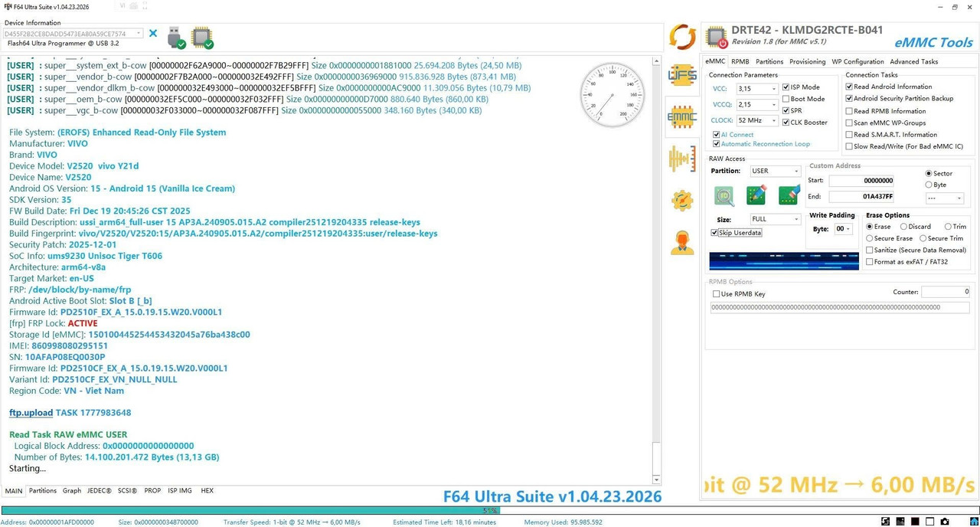Switch to the WP Configuration tab
This screenshot has height=527, width=980.
click(x=857, y=61)
